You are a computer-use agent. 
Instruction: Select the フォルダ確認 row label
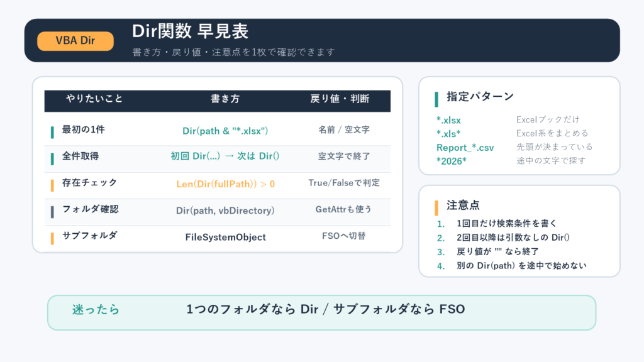pyautogui.click(x=91, y=209)
